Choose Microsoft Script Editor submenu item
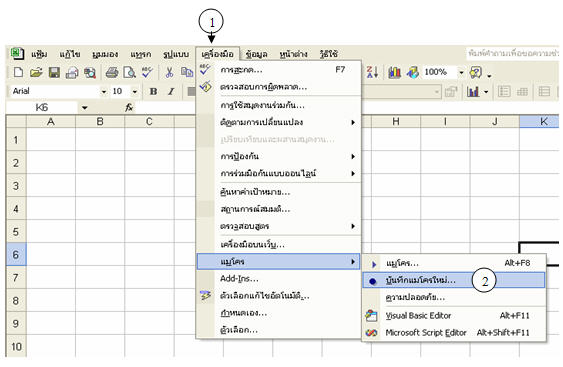The height and width of the screenshot is (367, 563). coord(454,333)
